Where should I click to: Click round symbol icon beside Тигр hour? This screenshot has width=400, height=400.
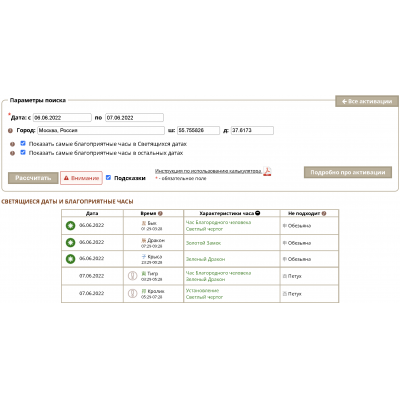coord(133,276)
